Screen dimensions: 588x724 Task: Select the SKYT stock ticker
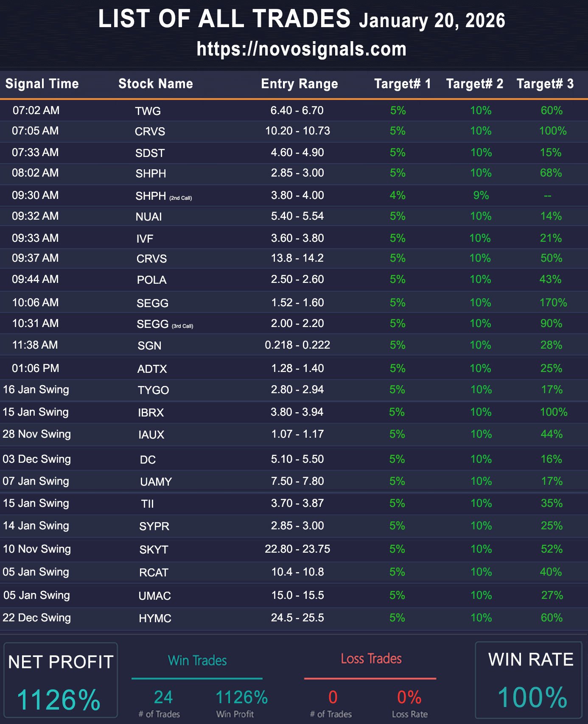point(154,550)
